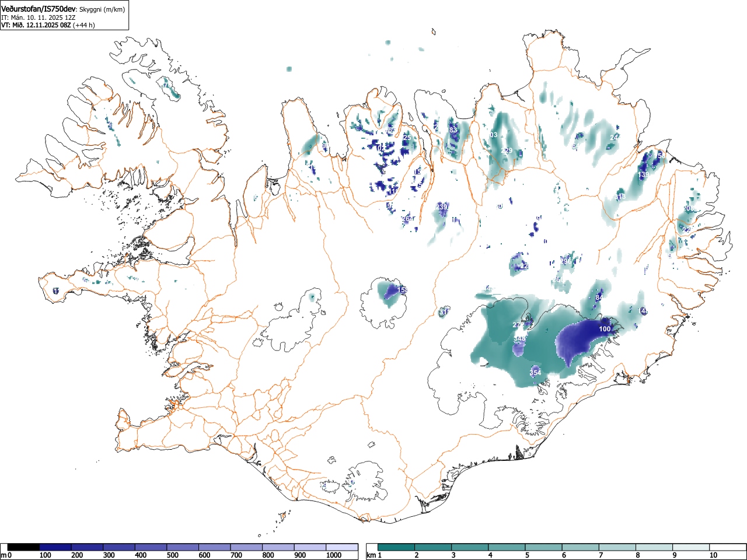Click the '239' value label on the map
The height and width of the screenshot is (560, 747).
coord(442,207)
